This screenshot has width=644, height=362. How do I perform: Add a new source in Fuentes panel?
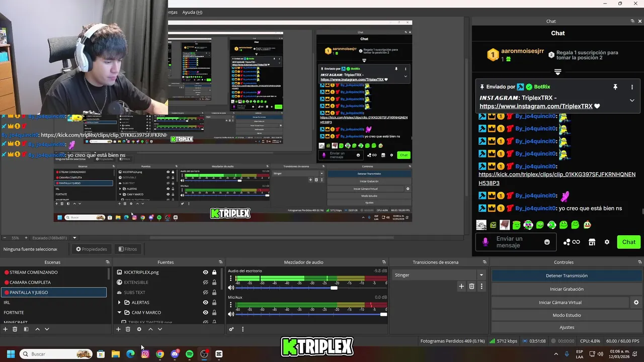tap(118, 329)
